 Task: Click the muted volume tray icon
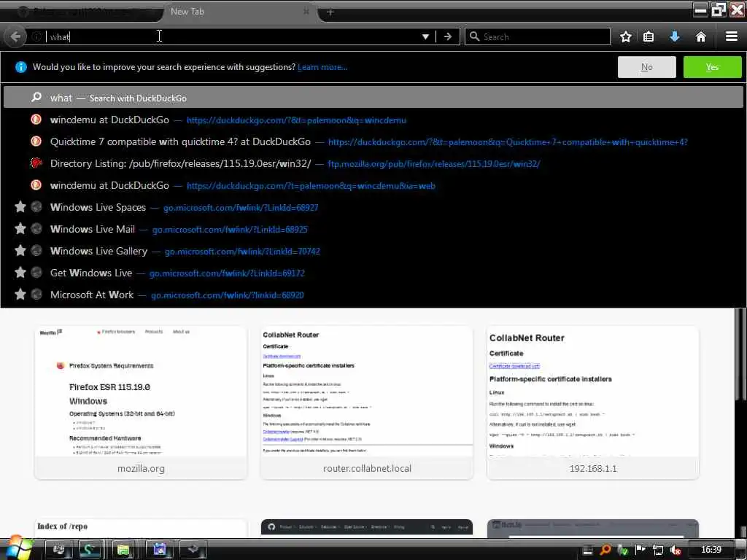pyautogui.click(x=675, y=550)
